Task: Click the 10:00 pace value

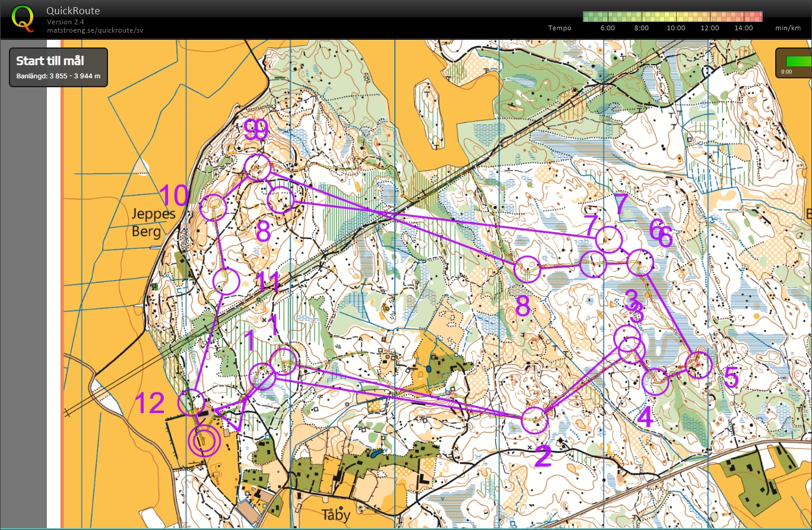Action: 676,28
